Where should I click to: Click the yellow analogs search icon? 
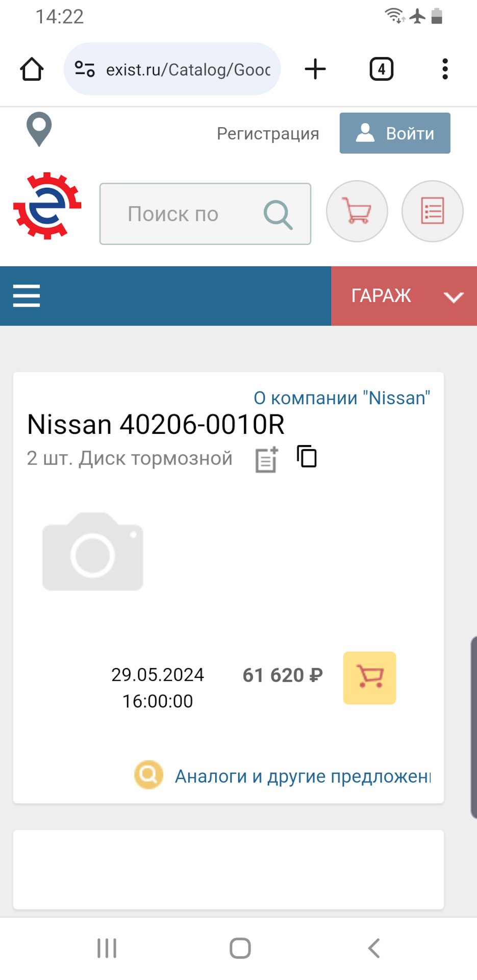pos(148,775)
